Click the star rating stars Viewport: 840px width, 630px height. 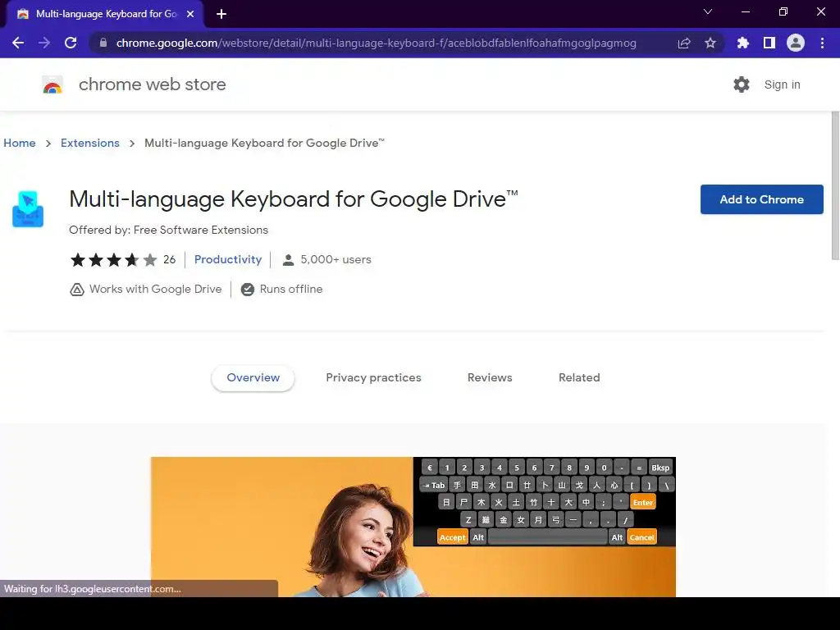pos(113,260)
